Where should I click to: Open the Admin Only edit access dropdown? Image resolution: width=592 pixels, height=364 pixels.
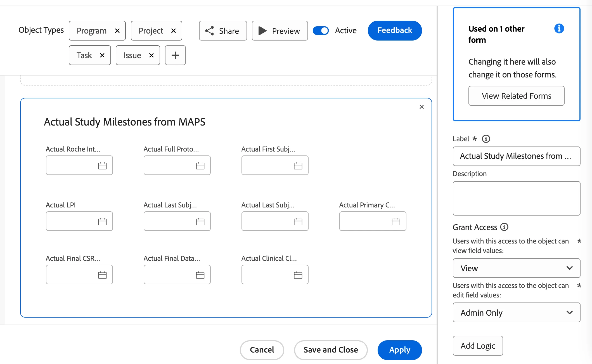tap(516, 312)
